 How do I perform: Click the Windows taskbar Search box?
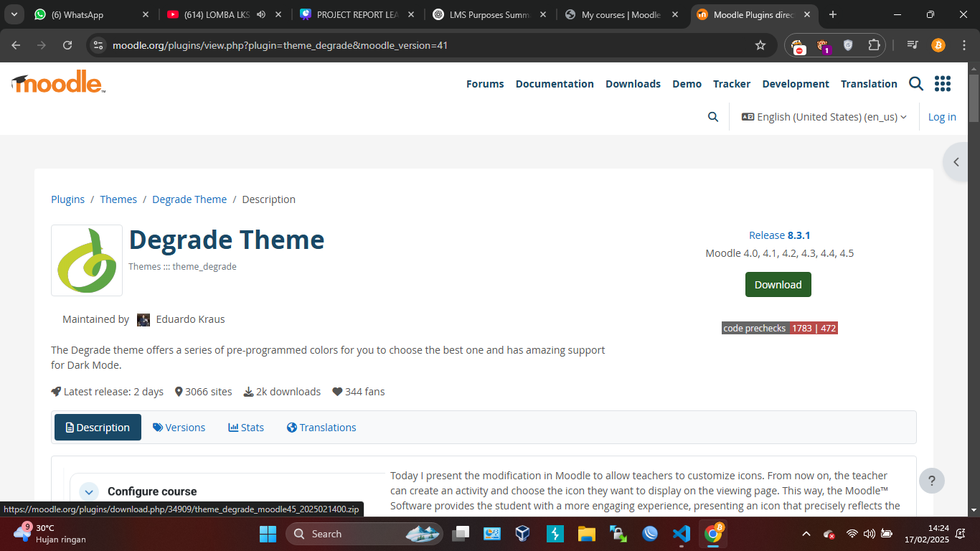(364, 534)
